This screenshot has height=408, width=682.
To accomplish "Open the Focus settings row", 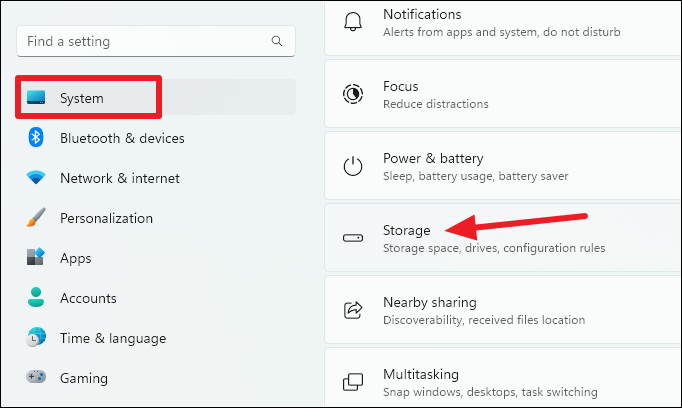I will coord(500,94).
